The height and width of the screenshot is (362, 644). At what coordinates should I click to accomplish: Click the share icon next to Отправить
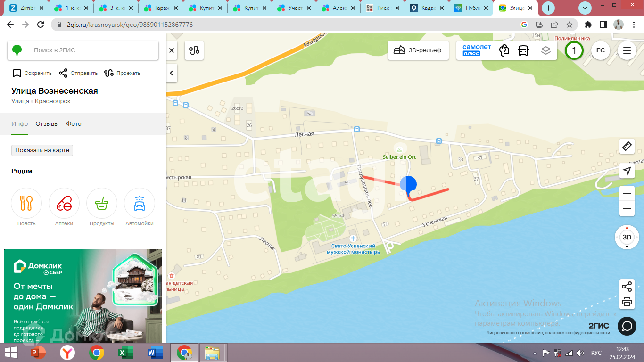(63, 73)
